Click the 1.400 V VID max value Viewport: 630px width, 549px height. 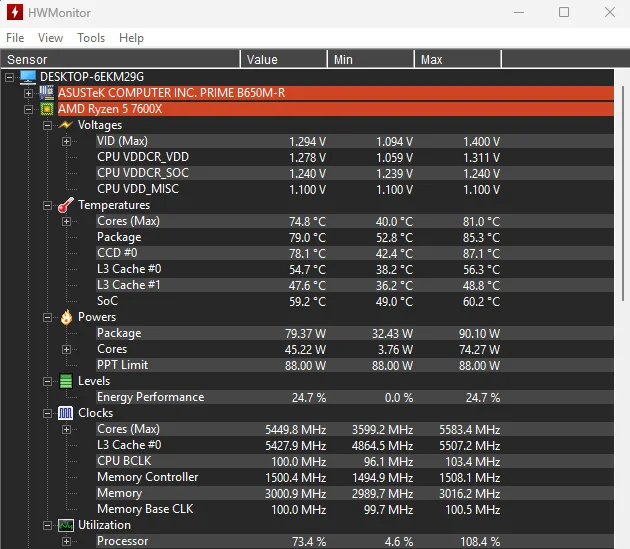click(x=481, y=141)
